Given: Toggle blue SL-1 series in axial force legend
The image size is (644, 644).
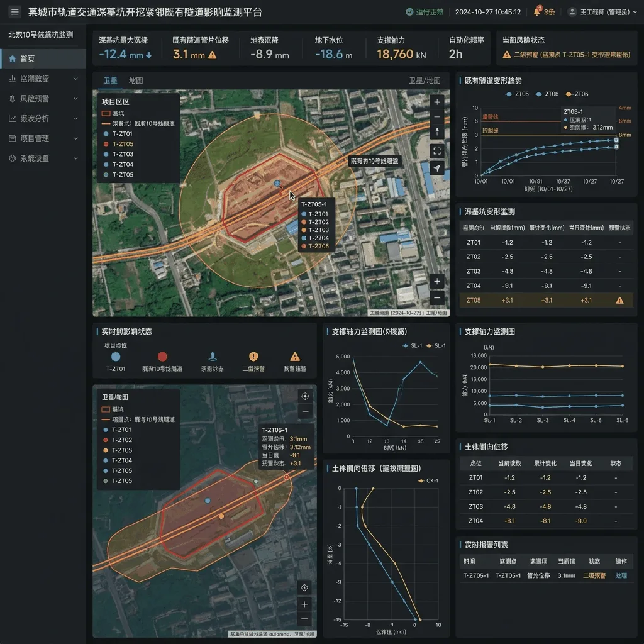Looking at the screenshot, I should (x=413, y=346).
